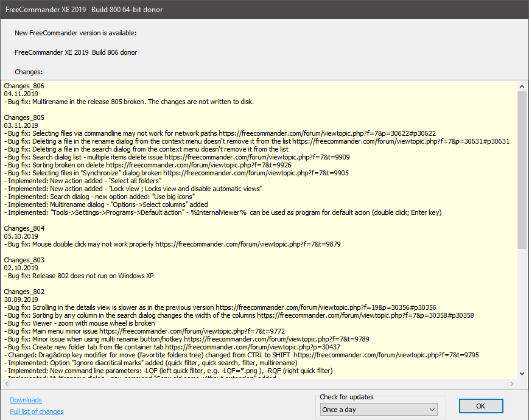
Task: Click the Mouse double click bug fix line
Action: click(172, 244)
